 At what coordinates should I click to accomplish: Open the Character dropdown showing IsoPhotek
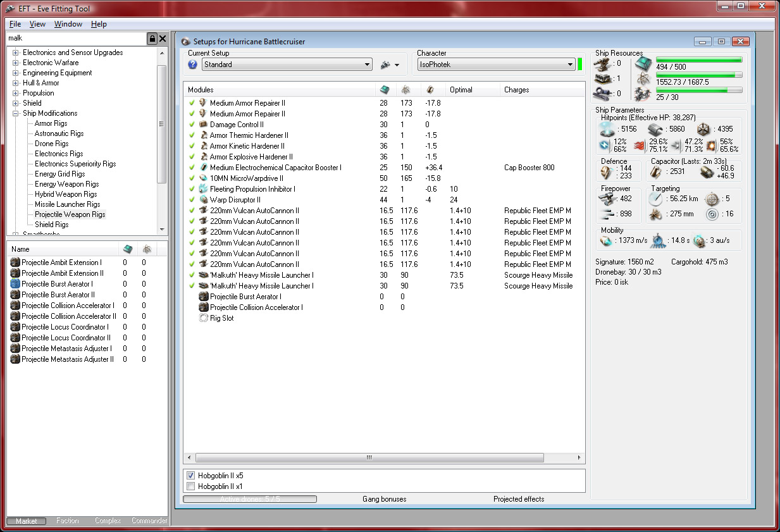(x=496, y=65)
